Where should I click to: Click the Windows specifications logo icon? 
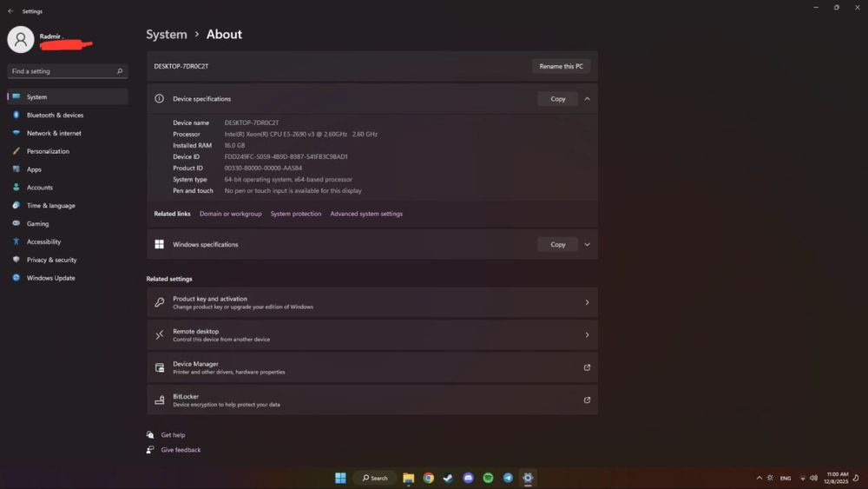pos(160,244)
